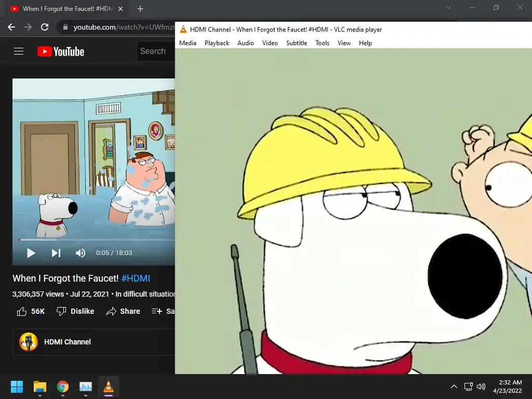This screenshot has height=399, width=532.
Task: Click the site lock icon in address bar
Action: click(65, 27)
